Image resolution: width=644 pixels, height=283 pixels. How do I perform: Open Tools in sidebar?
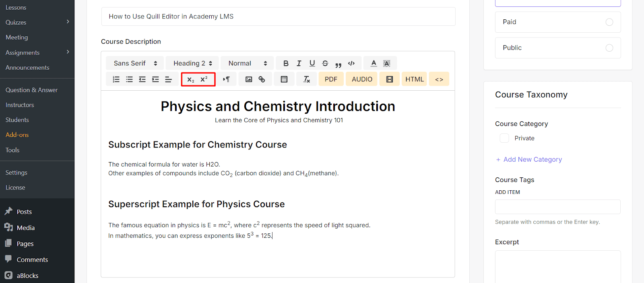tap(12, 150)
